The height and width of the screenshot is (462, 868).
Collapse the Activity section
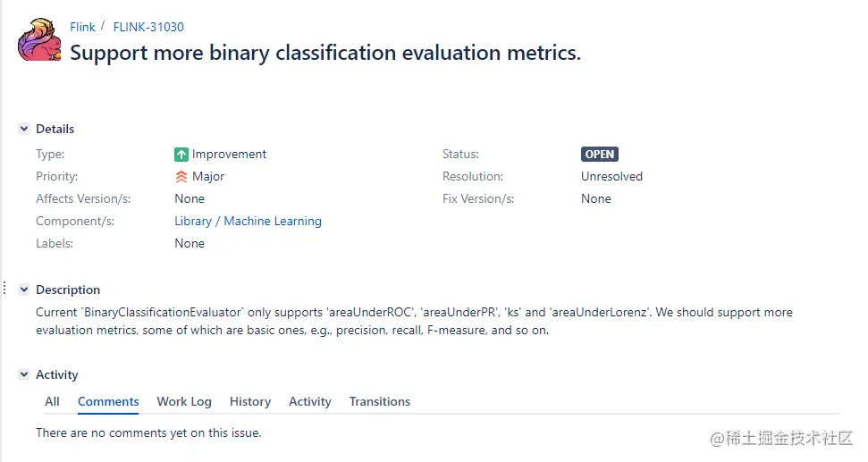click(24, 375)
